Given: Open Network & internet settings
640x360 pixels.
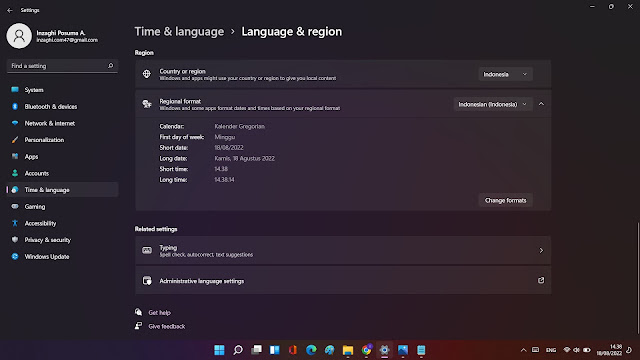Looking at the screenshot, I should (62, 123).
